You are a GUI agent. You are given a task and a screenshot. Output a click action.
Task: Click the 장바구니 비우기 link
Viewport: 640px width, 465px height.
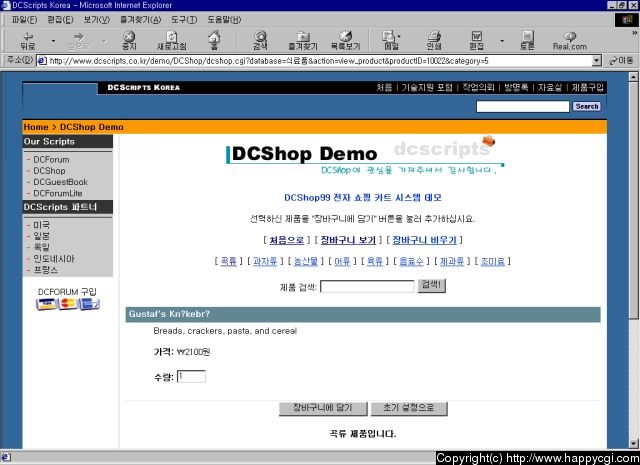424,240
